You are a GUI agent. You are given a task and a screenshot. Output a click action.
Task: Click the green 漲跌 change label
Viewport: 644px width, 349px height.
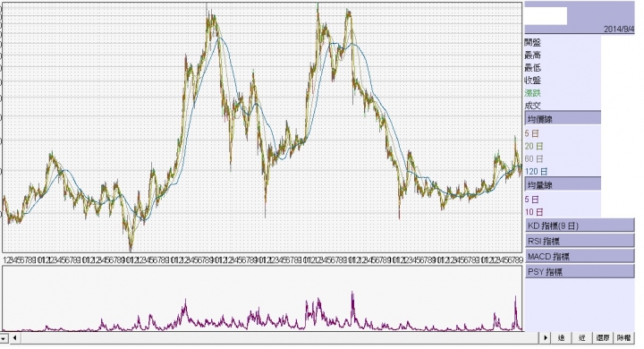coord(533,93)
